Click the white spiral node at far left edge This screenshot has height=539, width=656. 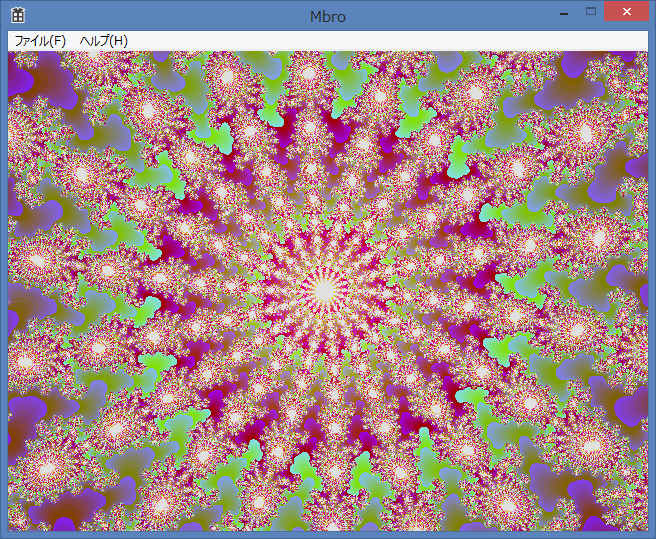coord(37,261)
